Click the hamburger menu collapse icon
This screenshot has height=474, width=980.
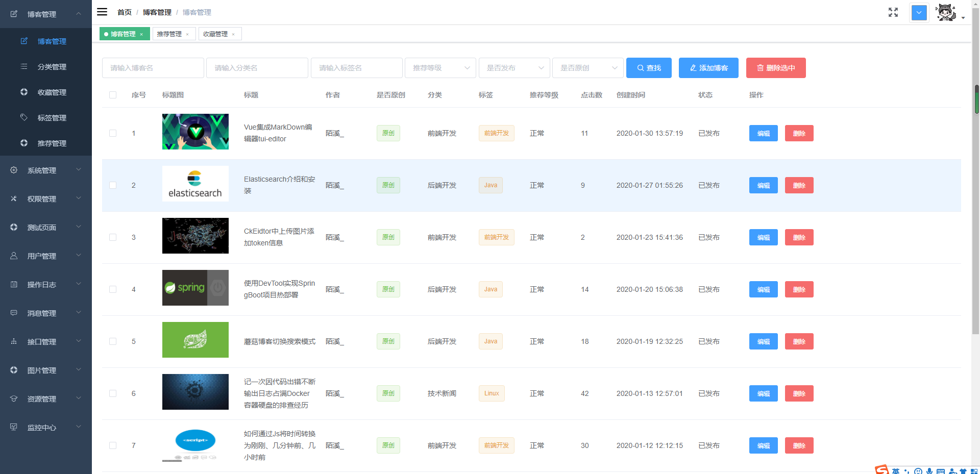coord(102,12)
